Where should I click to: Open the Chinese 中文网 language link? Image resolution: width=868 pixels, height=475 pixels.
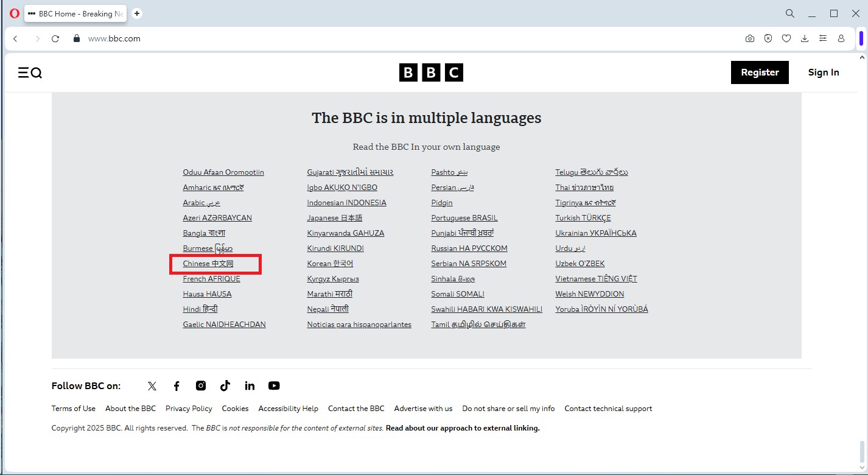(x=208, y=264)
